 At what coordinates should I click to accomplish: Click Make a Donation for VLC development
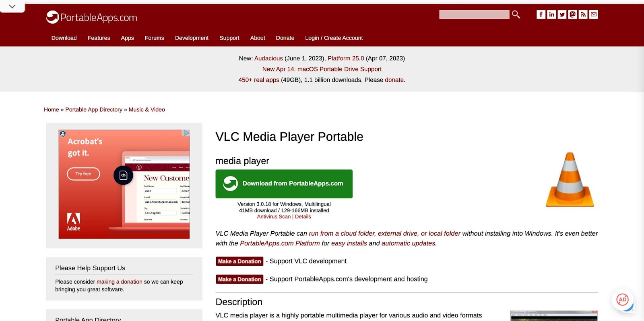pos(239,261)
